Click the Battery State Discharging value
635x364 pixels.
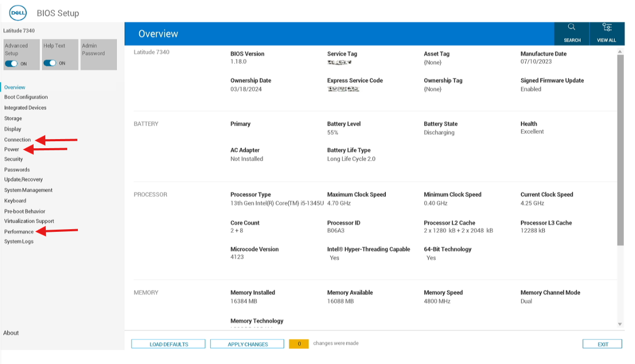pos(439,133)
